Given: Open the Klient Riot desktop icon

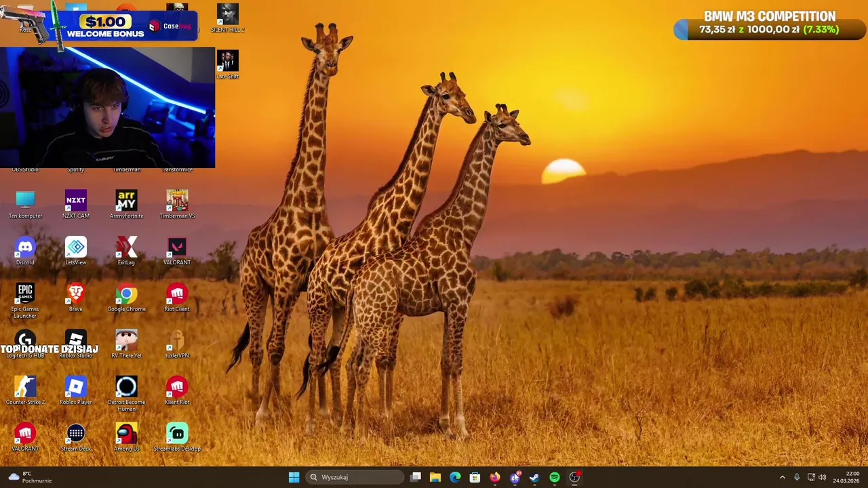Looking at the screenshot, I should pyautogui.click(x=177, y=391).
